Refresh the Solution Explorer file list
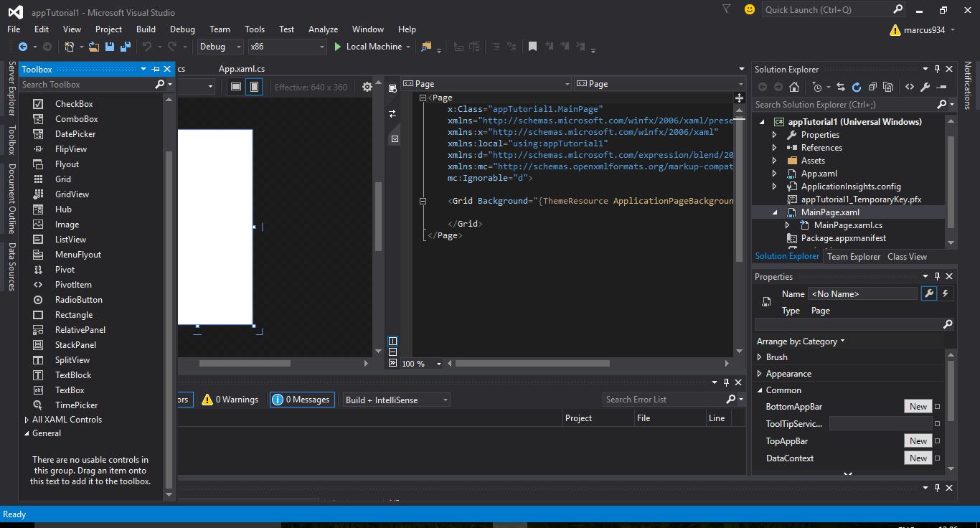This screenshot has height=528, width=980. coord(857,86)
